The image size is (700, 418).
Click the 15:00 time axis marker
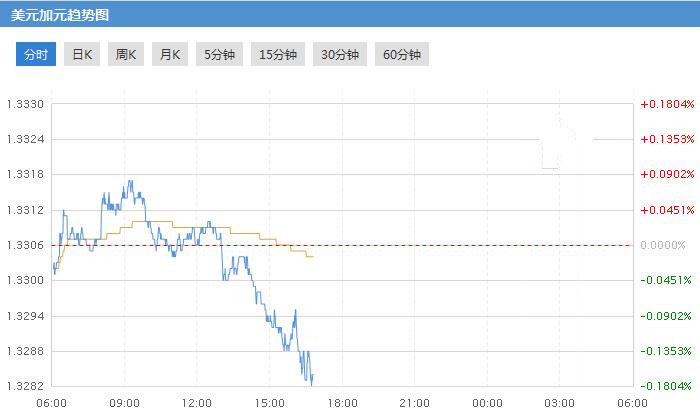tap(270, 402)
